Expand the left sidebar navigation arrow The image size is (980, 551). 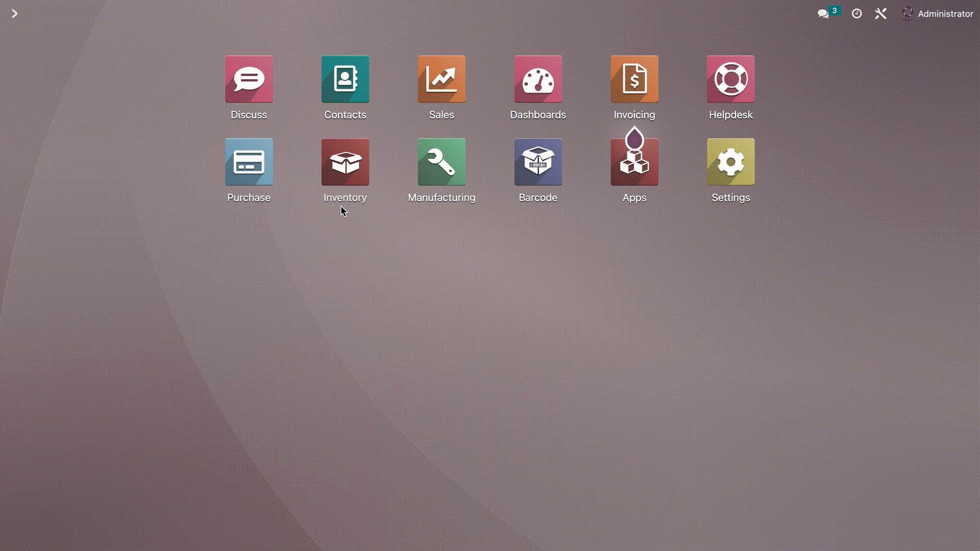[14, 13]
